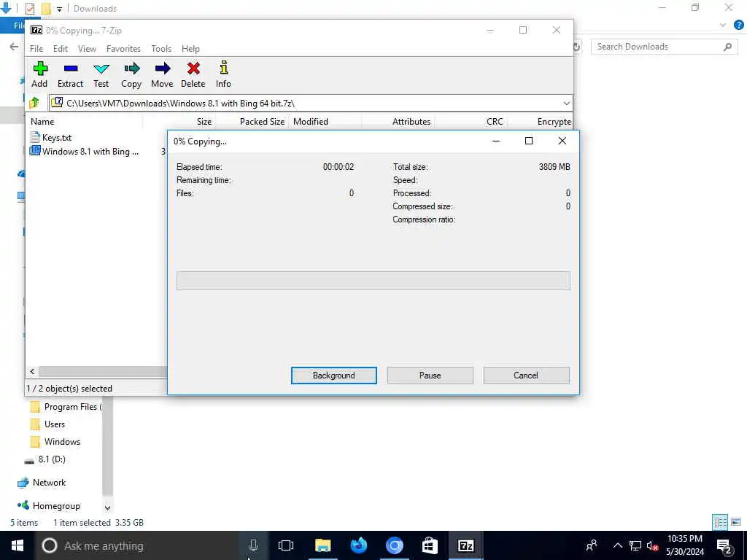This screenshot has height=560, width=747.
Task: Click the Delete toolbar icon
Action: (x=193, y=74)
